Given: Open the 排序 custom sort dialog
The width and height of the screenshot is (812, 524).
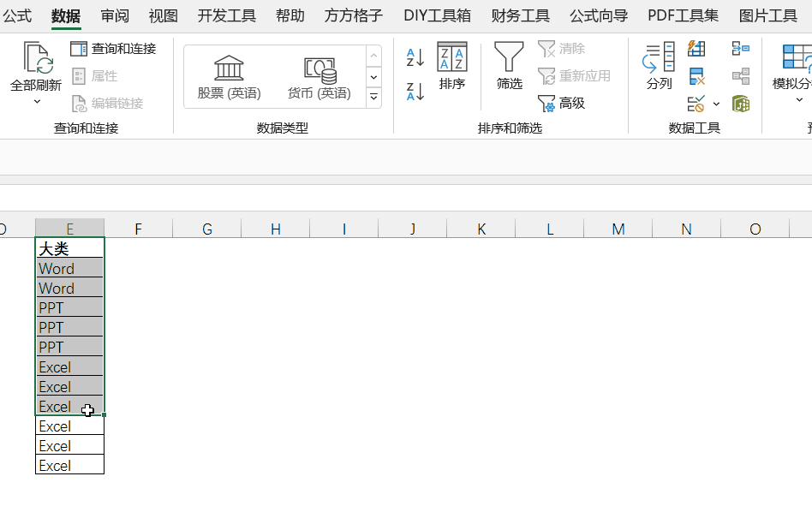Looking at the screenshot, I should point(452,66).
